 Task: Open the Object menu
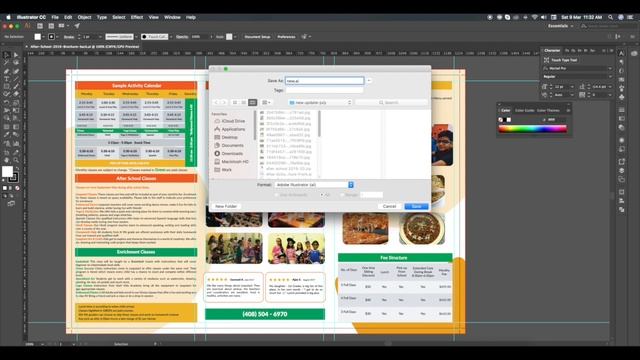click(84, 17)
